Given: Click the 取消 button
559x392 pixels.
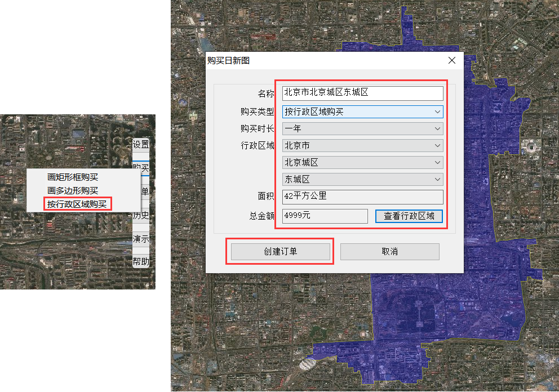Looking at the screenshot, I should click(389, 252).
